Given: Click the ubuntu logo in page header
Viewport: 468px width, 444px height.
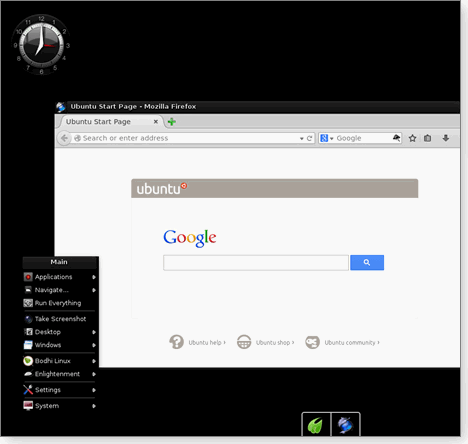Looking at the screenshot, I should click(x=162, y=189).
